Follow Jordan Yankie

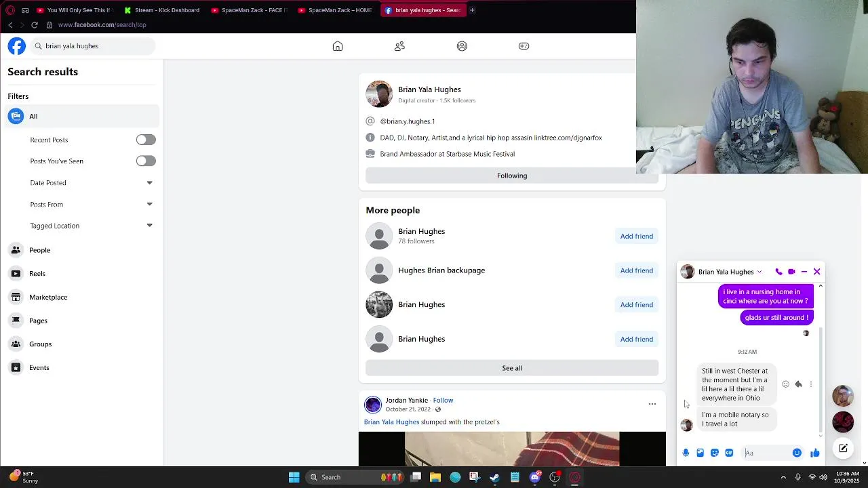point(443,401)
